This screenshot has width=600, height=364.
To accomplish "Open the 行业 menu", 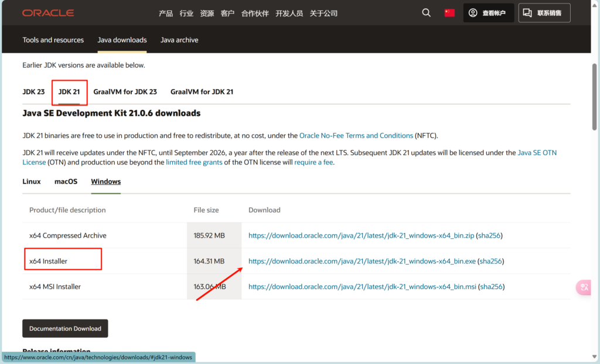I will 186,13.
